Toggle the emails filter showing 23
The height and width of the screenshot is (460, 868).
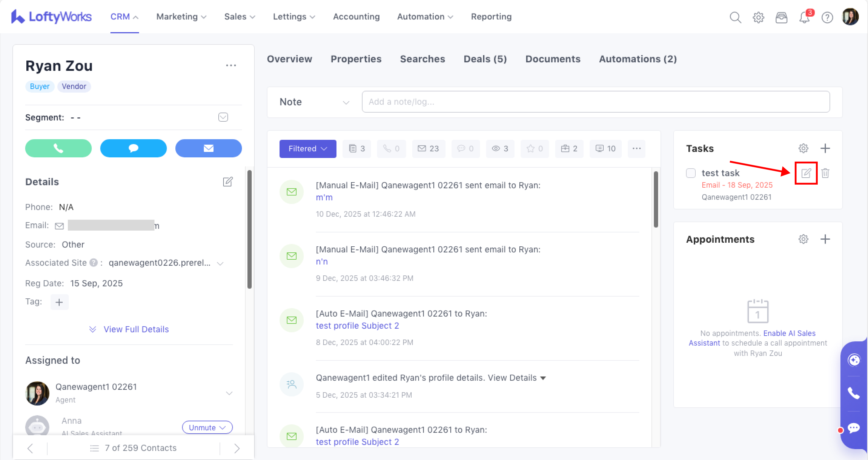(x=428, y=149)
